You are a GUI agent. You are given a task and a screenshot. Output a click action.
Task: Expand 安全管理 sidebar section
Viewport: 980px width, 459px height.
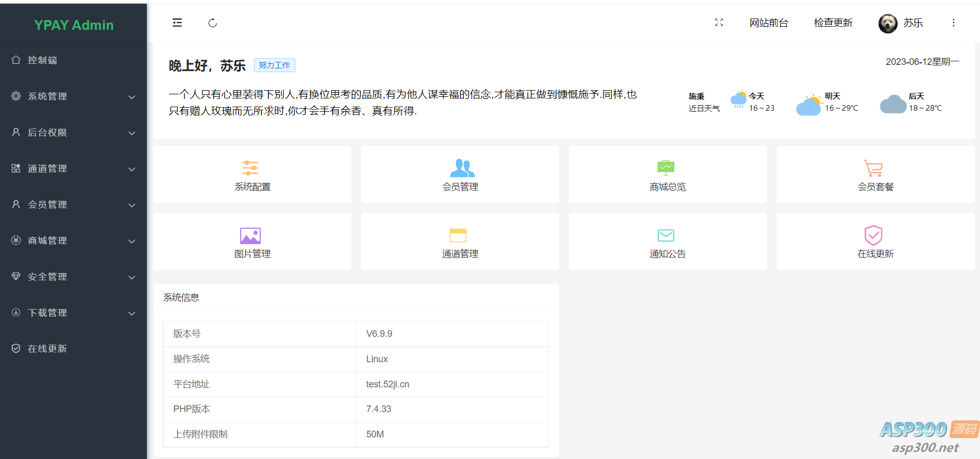tap(73, 277)
